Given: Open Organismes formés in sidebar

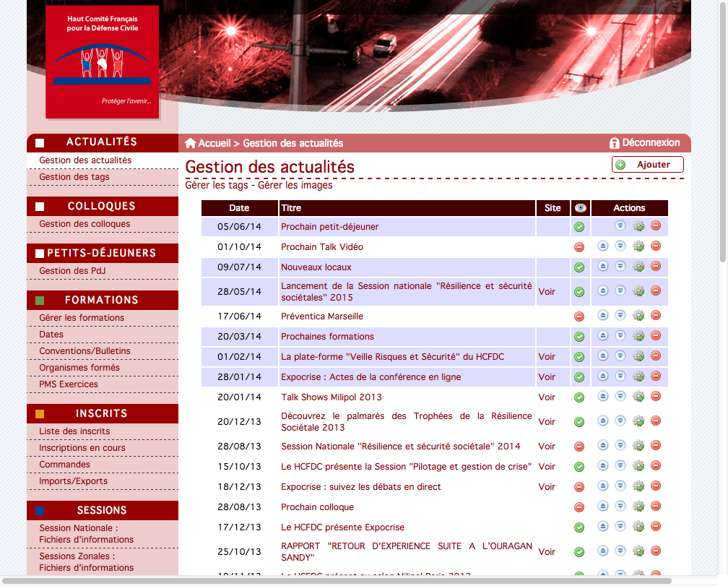Looking at the screenshot, I should [x=79, y=368].
